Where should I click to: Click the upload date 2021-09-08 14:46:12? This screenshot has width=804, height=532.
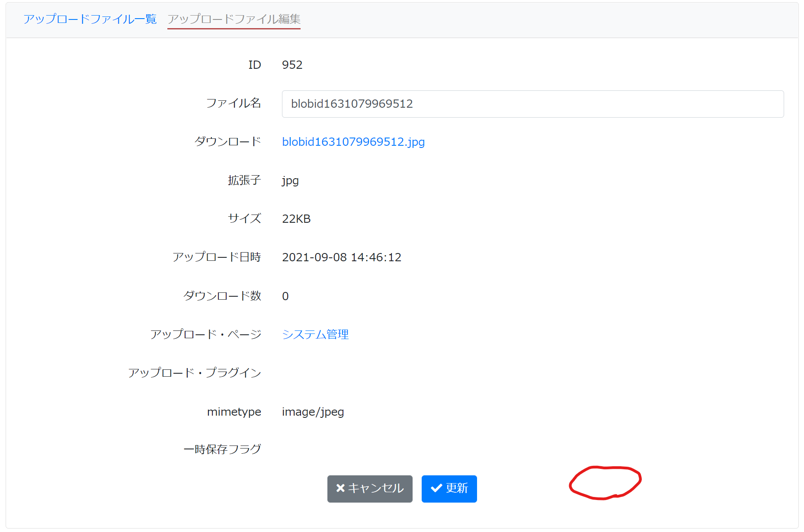coord(342,257)
